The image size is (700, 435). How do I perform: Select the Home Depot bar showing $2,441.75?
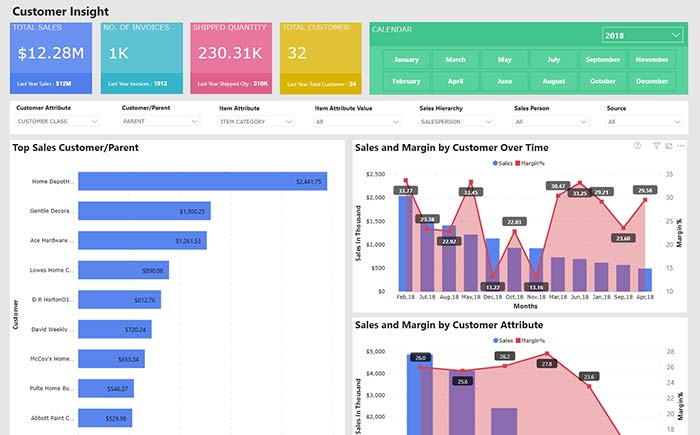(x=202, y=181)
